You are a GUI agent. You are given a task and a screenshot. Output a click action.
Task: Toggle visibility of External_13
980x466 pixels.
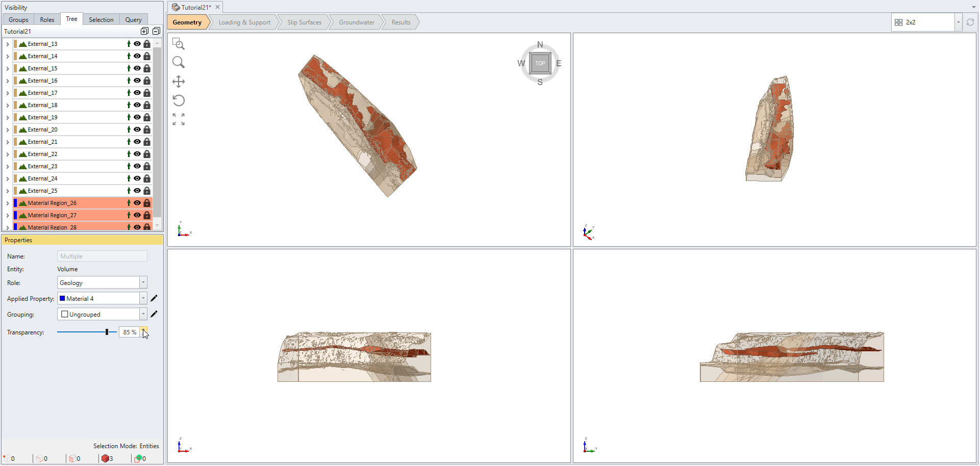pos(137,44)
